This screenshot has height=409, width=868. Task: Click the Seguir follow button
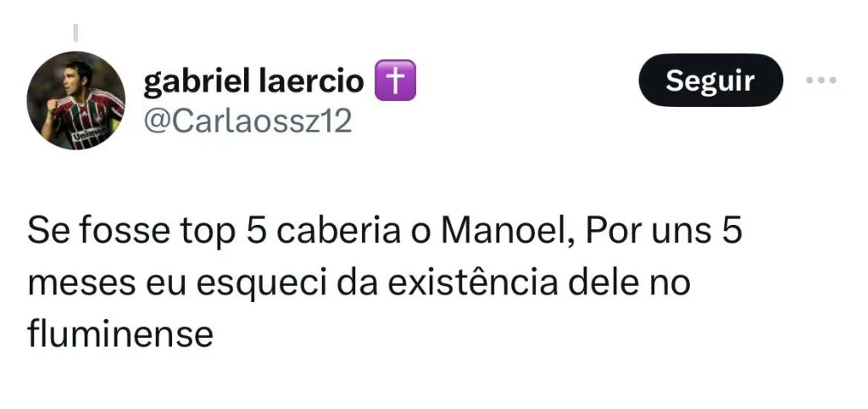point(709,81)
